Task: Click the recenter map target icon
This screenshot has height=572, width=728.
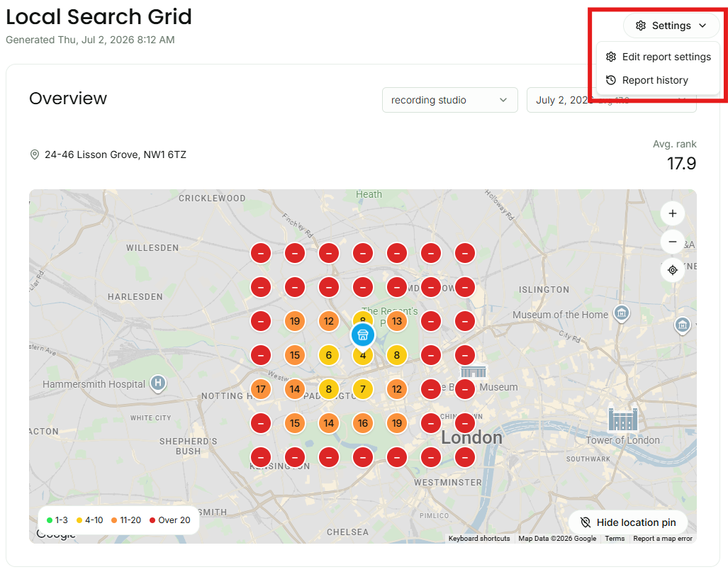Action: (672, 270)
